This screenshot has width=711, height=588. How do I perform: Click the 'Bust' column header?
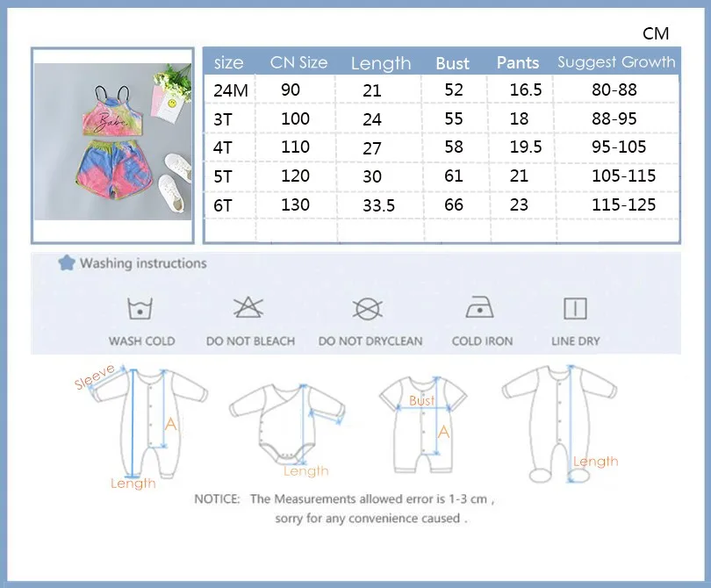pos(452,63)
